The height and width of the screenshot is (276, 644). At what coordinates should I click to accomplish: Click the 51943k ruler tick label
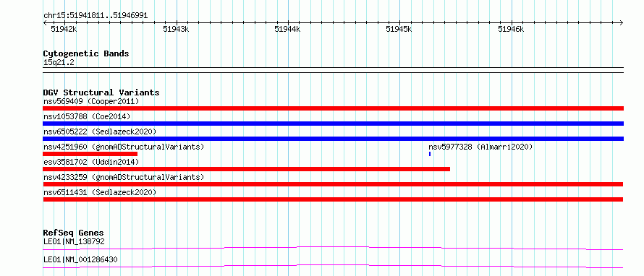click(x=176, y=29)
